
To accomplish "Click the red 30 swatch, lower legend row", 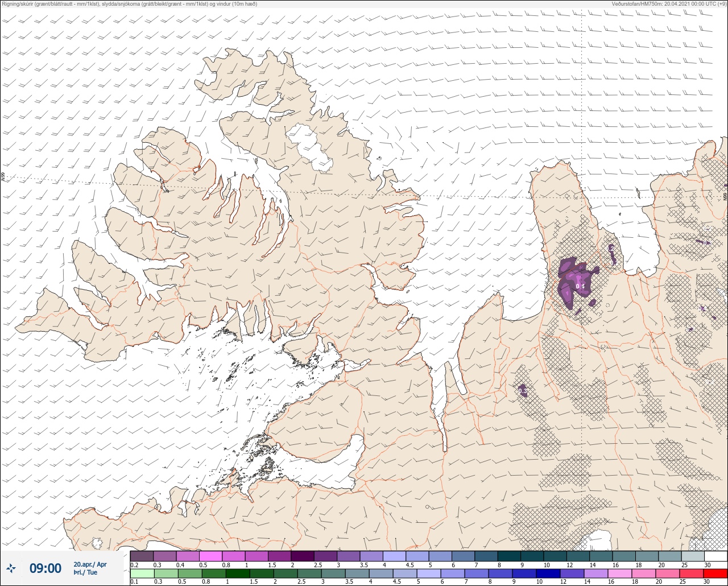I will point(715,573).
